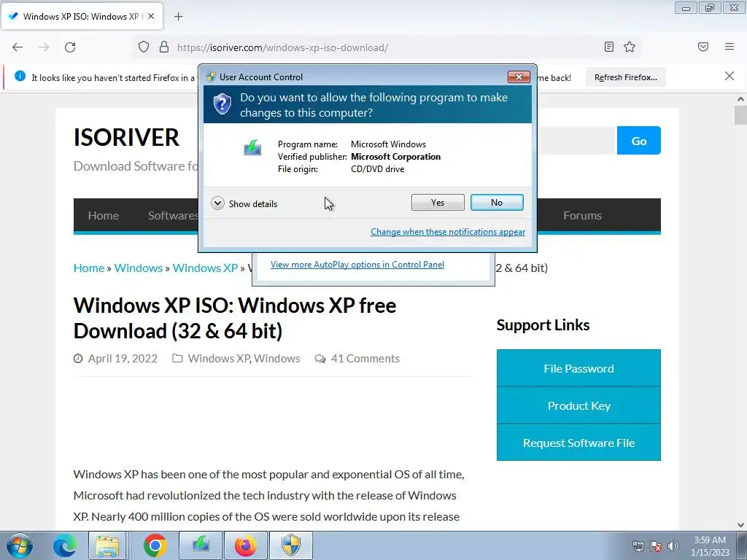Dismiss the Firefox notification bar

coord(729,76)
